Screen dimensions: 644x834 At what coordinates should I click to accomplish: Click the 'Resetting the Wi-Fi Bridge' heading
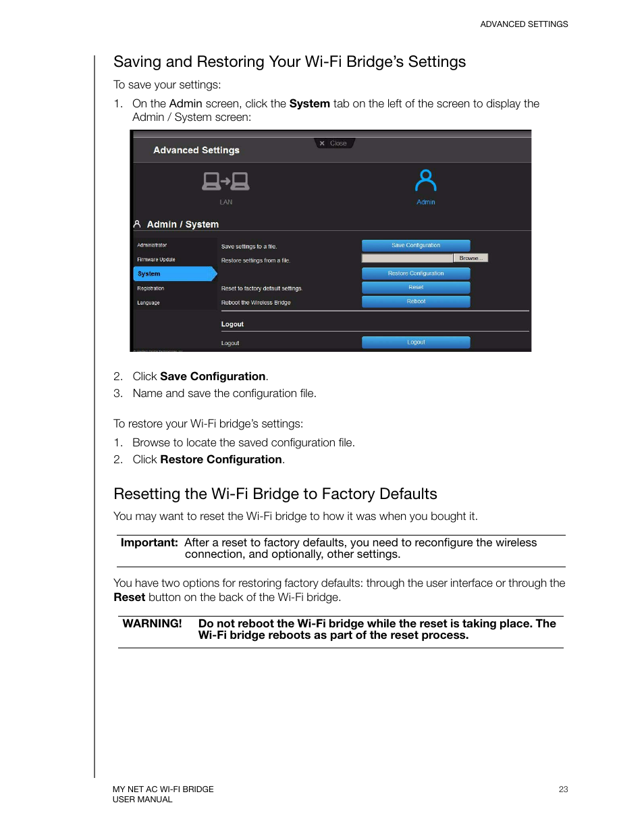point(275,494)
